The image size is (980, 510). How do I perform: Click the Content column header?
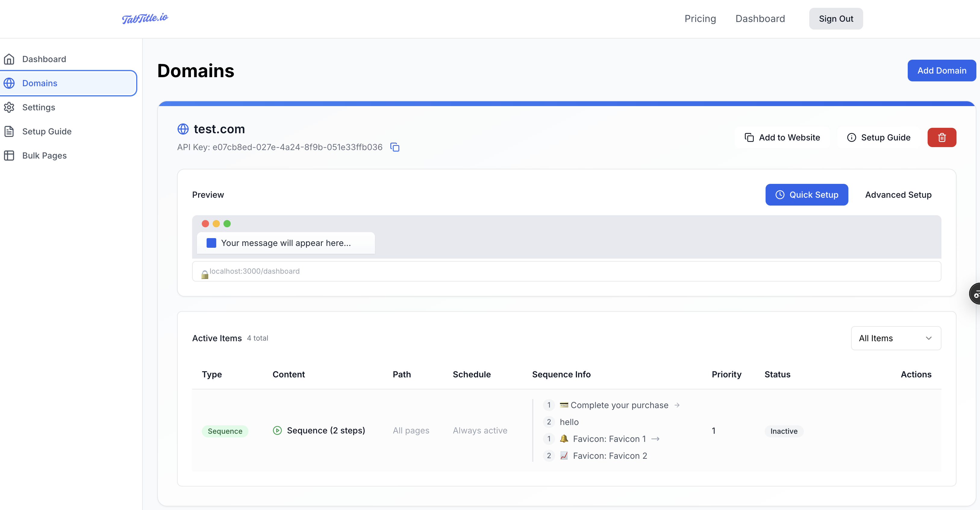click(x=289, y=374)
